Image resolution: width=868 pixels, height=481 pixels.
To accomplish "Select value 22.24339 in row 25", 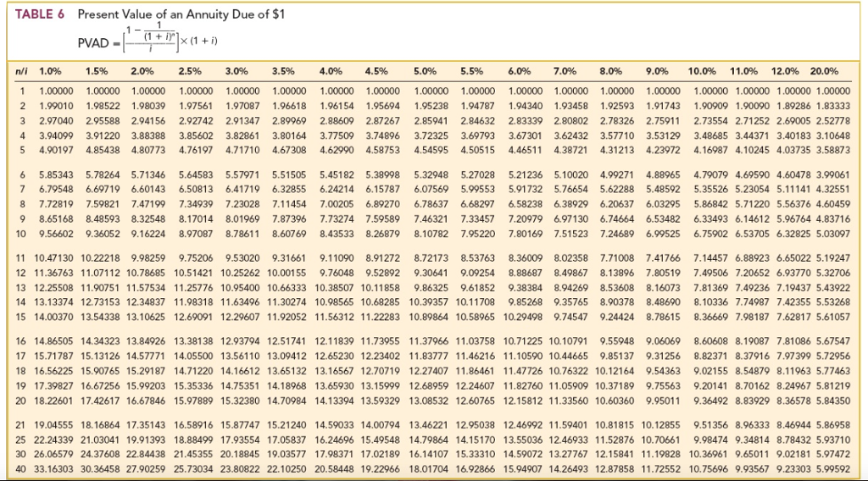I will tap(53, 440).
